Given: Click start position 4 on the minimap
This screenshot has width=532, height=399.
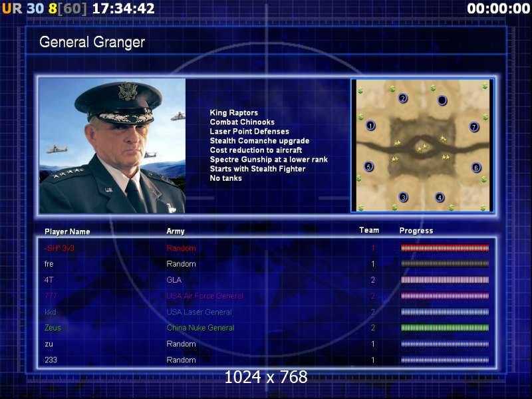Looking at the screenshot, I should click(x=440, y=197).
